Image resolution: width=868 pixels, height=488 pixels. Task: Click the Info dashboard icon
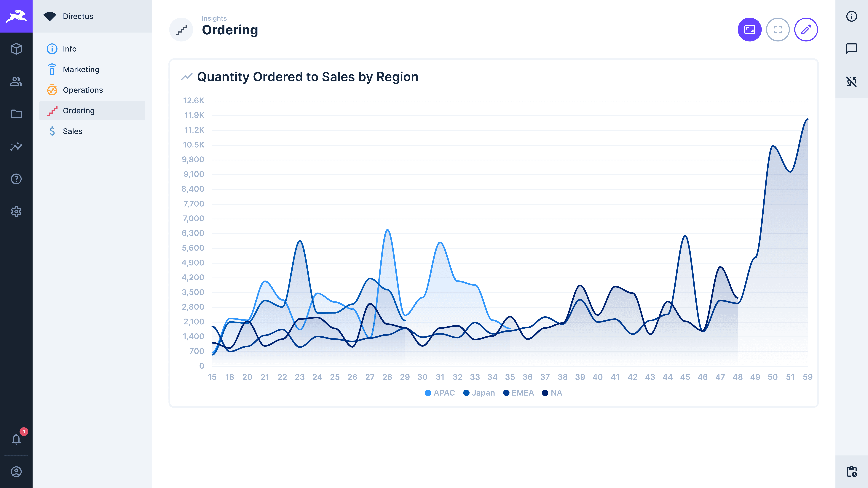point(52,49)
